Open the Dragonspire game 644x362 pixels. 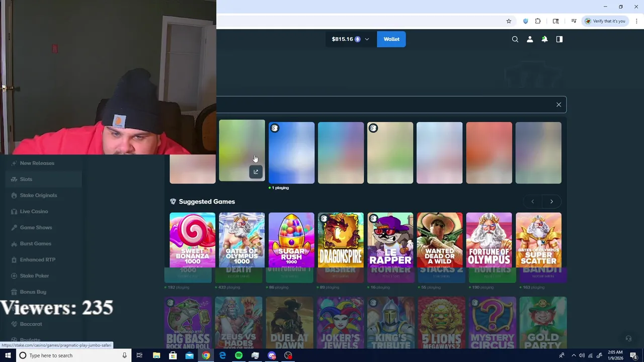pos(341,240)
